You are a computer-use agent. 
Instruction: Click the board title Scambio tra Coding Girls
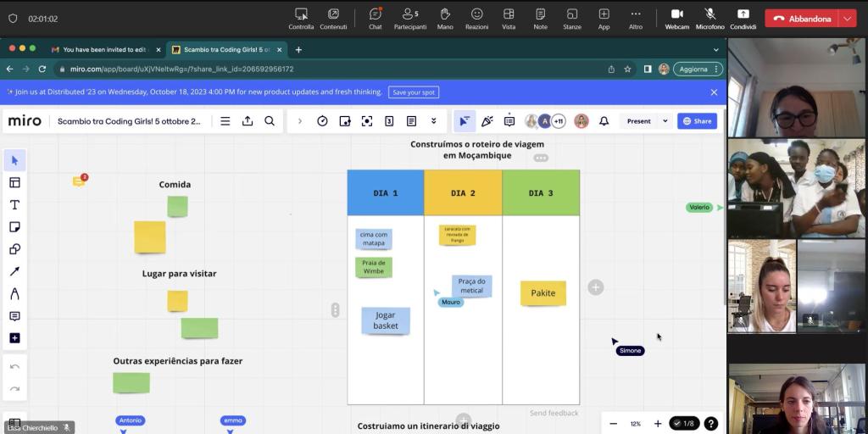pos(129,121)
